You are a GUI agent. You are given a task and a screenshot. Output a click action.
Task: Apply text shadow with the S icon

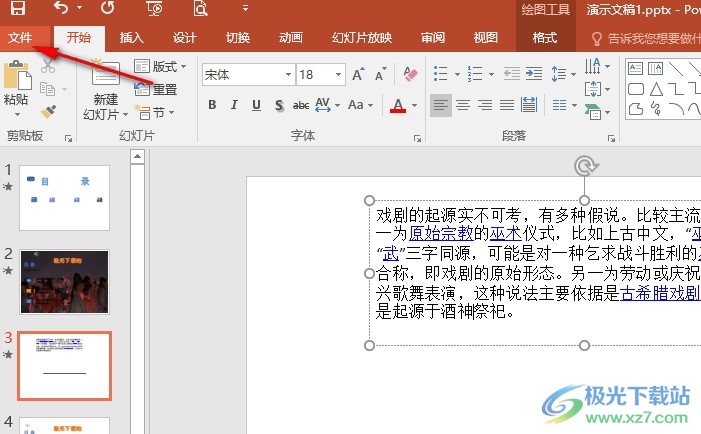pyautogui.click(x=279, y=105)
